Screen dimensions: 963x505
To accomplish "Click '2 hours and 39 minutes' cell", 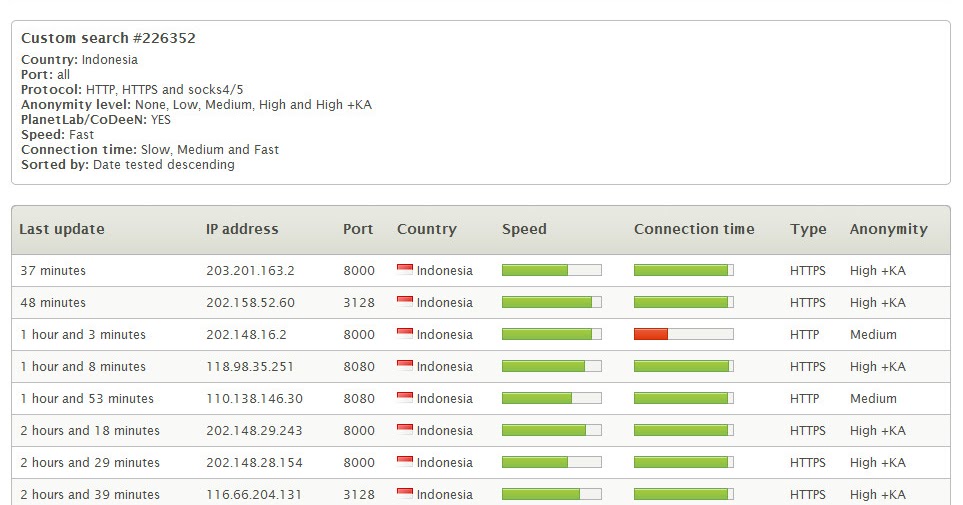I will [x=90, y=494].
